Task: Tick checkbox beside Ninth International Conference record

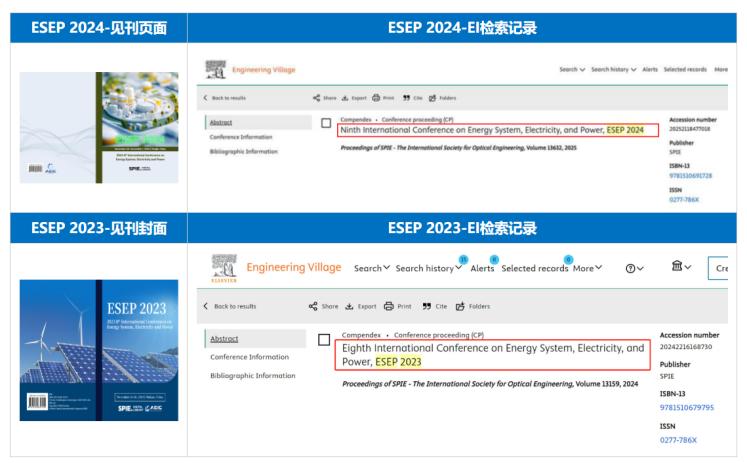Action: (x=326, y=123)
